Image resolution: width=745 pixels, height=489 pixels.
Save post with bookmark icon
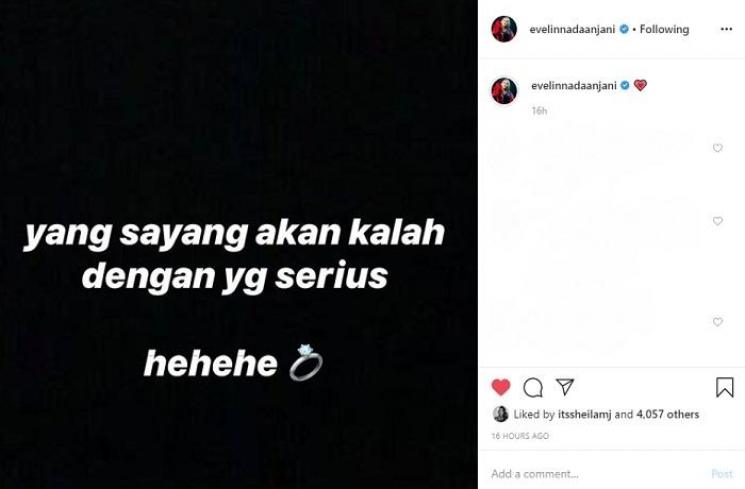coord(725,387)
